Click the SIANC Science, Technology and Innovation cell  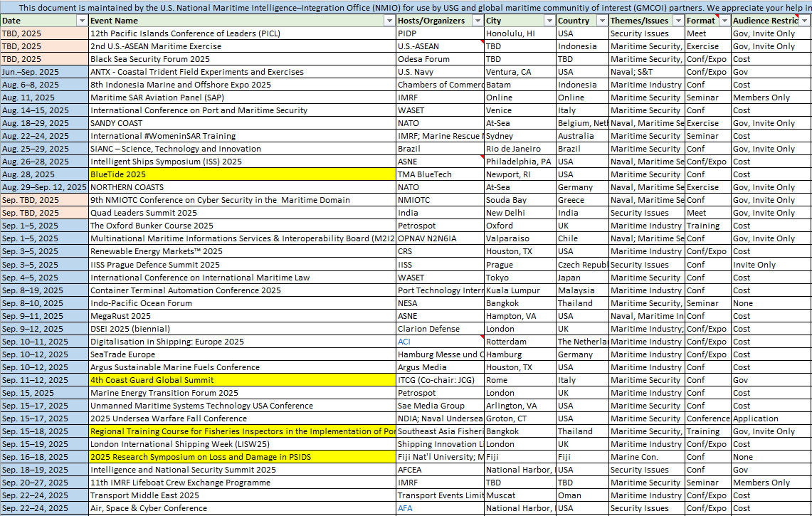point(243,149)
